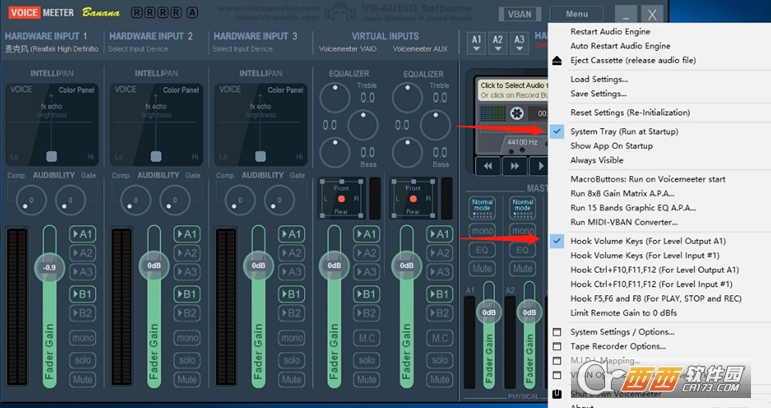Open the A1 output device dropdown
Image resolution: width=771 pixels, height=408 pixels.
tap(476, 43)
